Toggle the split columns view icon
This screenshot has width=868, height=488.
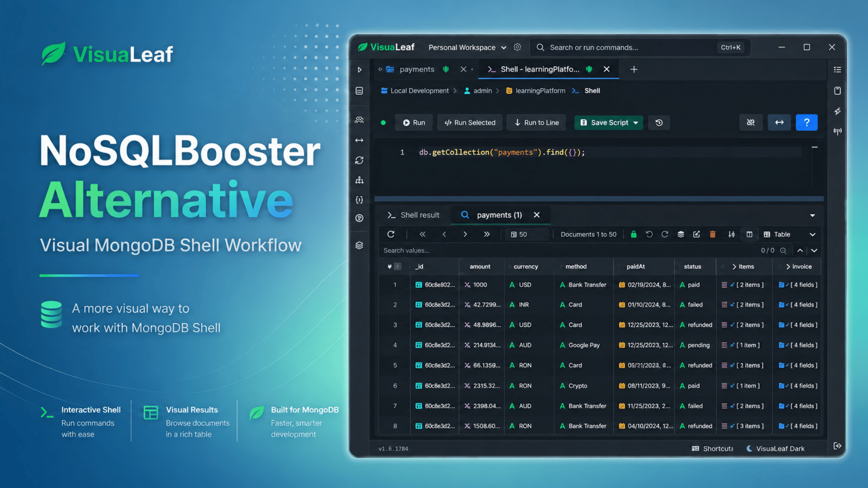tap(749, 234)
